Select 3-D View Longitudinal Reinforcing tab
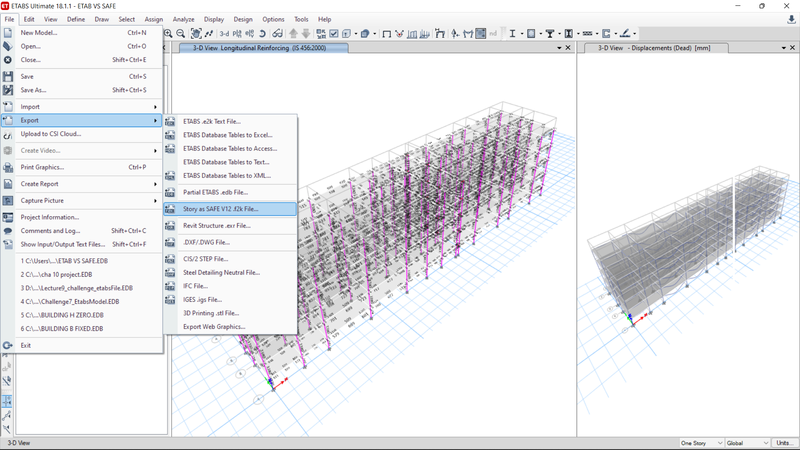 point(264,48)
